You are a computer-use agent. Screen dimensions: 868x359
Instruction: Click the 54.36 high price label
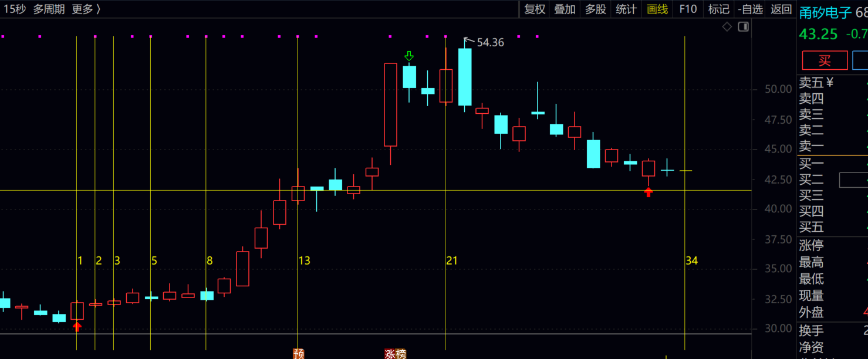(x=490, y=43)
